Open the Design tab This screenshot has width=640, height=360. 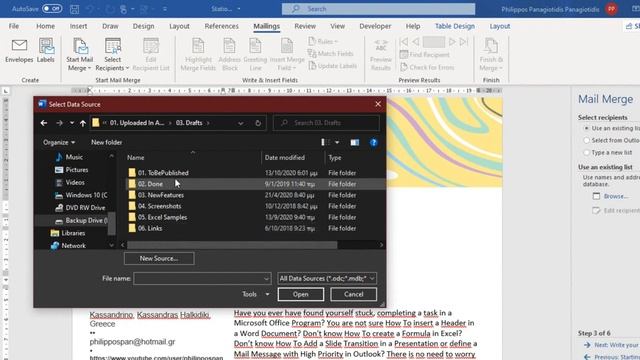click(143, 26)
